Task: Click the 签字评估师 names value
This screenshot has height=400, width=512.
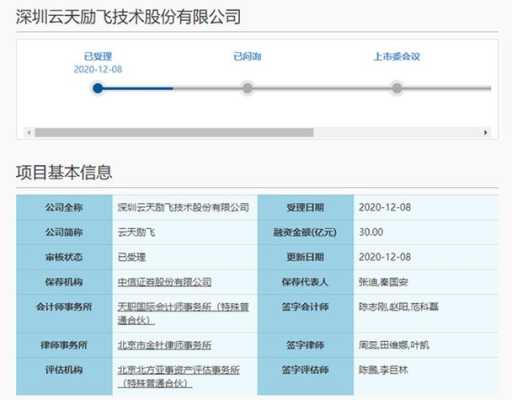Action: tap(383, 370)
